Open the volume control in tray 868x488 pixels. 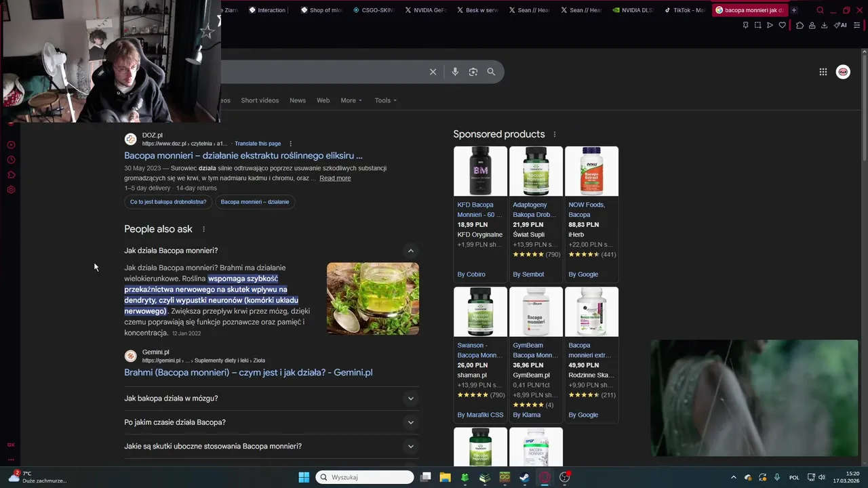coord(822,477)
